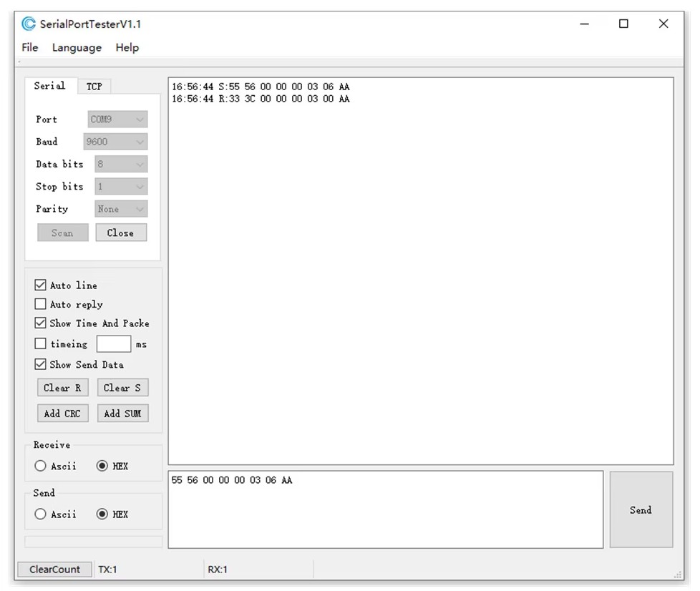Switch to the TCP tab
This screenshot has width=700, height=591.
point(94,86)
